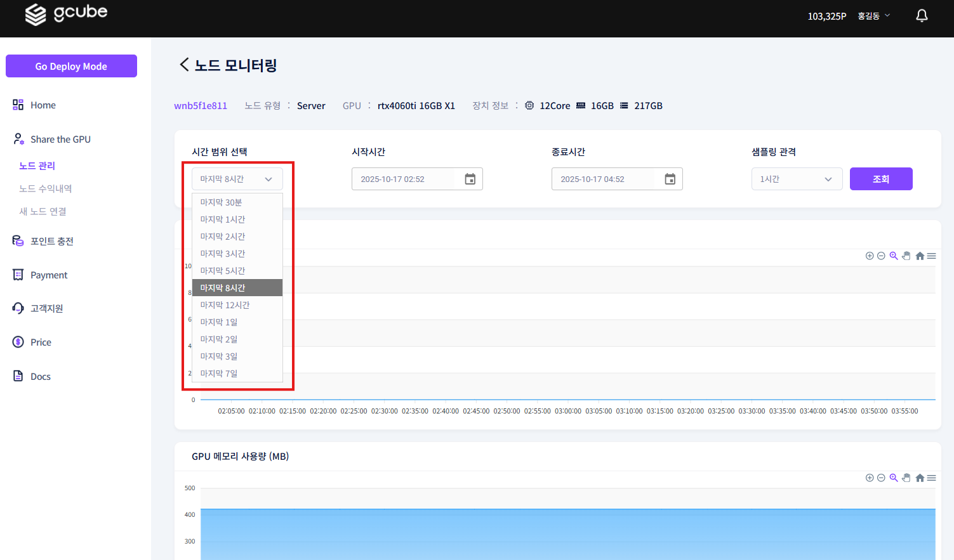
Task: Collapse the 시간 범위 선택 dropdown
Action: click(x=237, y=179)
